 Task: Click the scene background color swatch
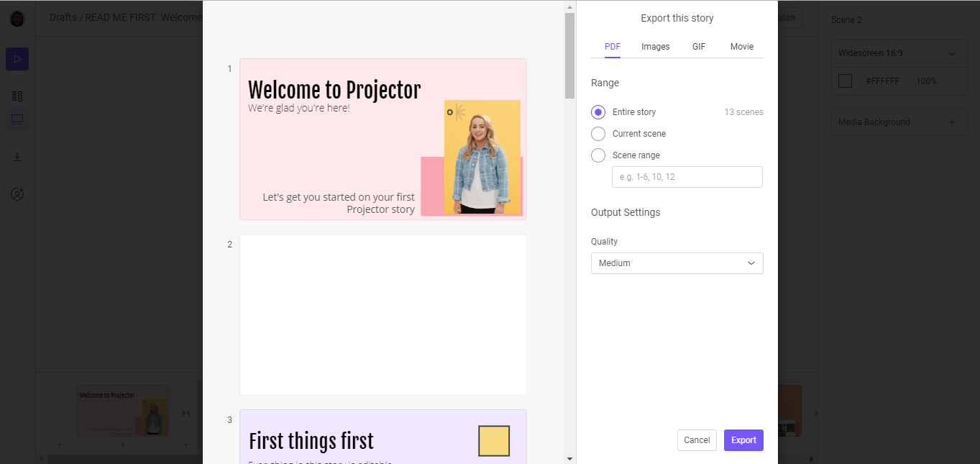click(x=846, y=81)
